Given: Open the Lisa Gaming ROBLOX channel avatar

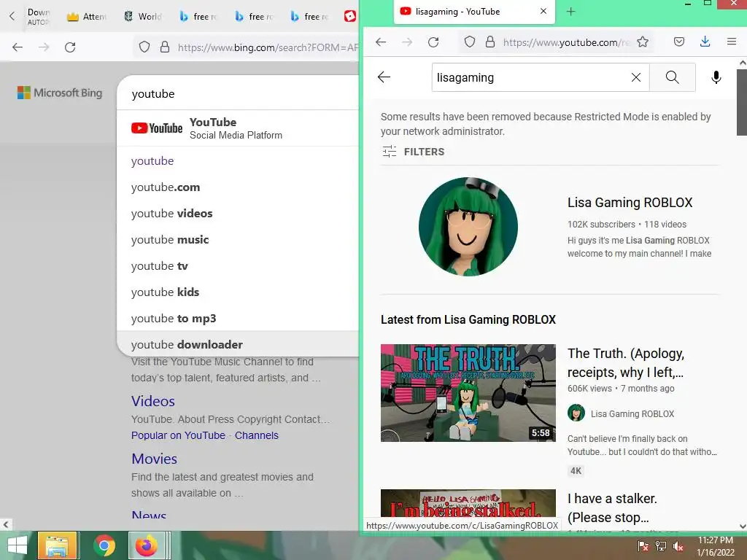Looking at the screenshot, I should pyautogui.click(x=468, y=227).
